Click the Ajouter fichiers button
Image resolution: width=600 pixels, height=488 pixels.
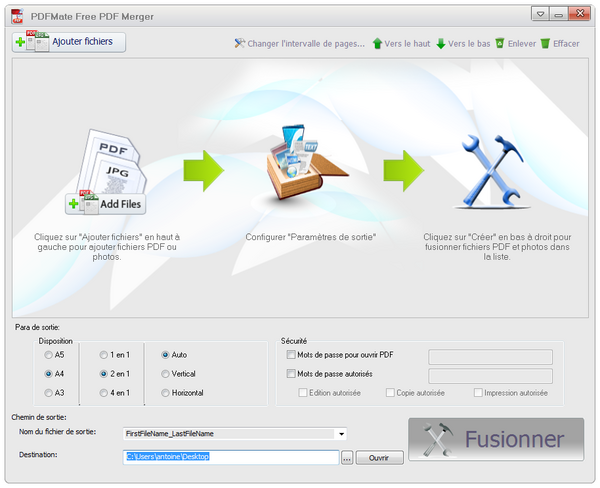coord(69,42)
